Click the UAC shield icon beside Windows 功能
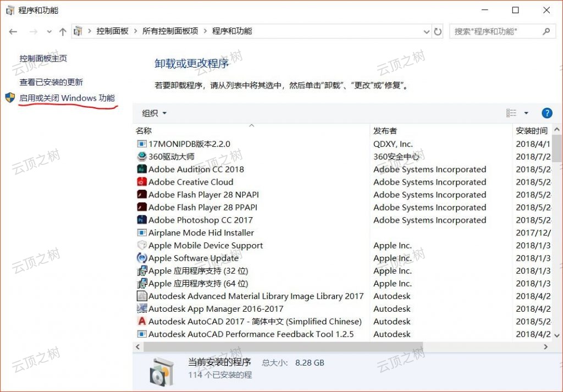 tap(9, 97)
